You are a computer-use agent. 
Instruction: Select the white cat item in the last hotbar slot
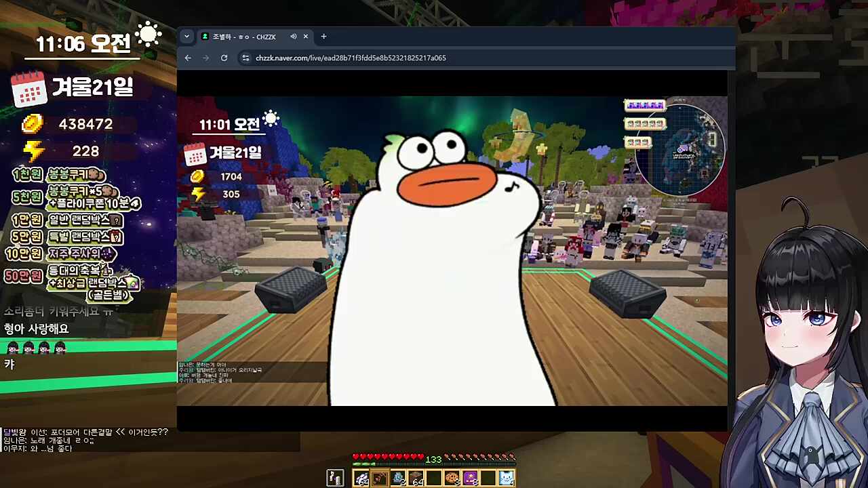click(x=507, y=478)
